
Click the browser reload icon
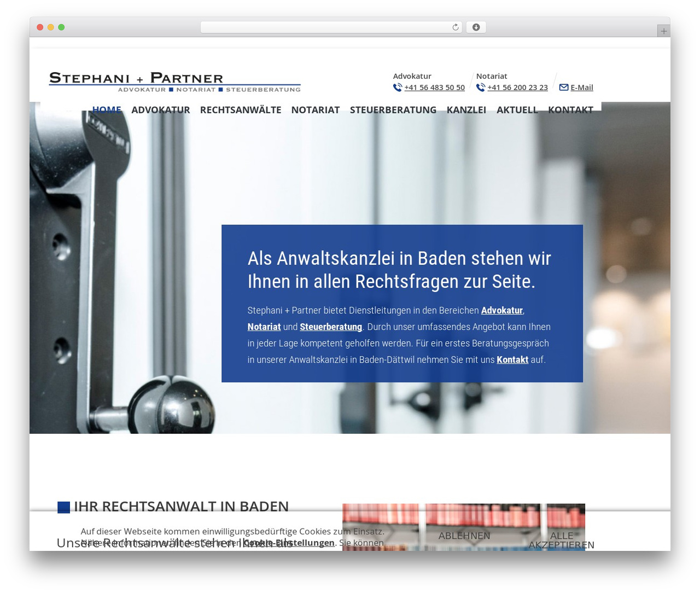point(455,27)
